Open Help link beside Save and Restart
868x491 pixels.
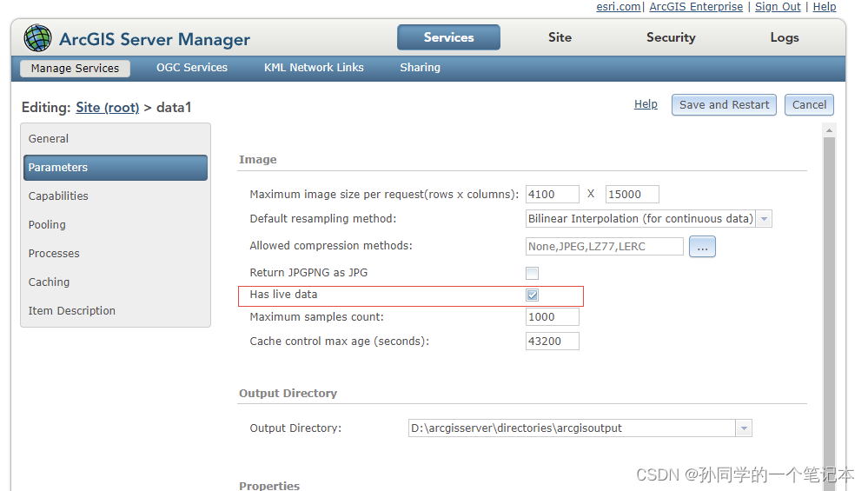coord(646,104)
